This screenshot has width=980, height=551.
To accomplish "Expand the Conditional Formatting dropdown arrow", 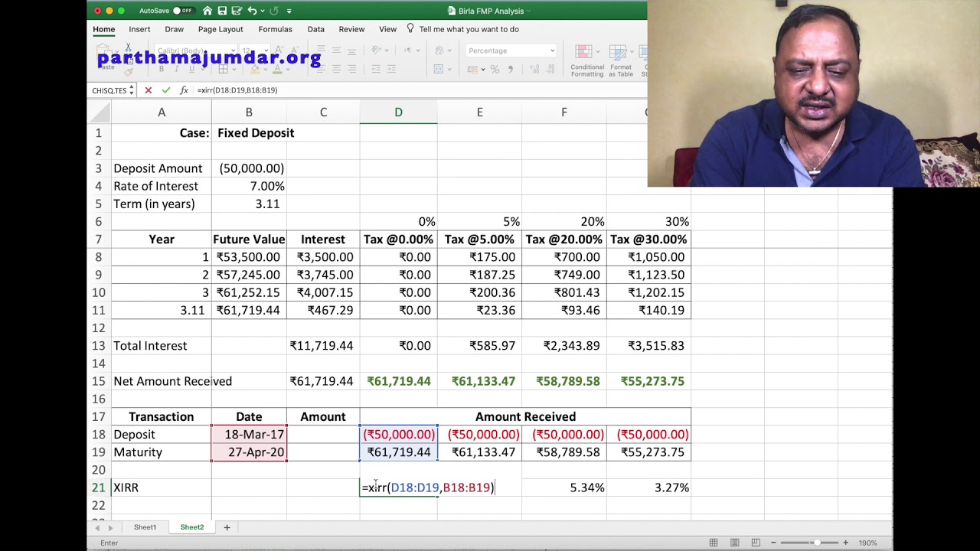I will pos(597,51).
